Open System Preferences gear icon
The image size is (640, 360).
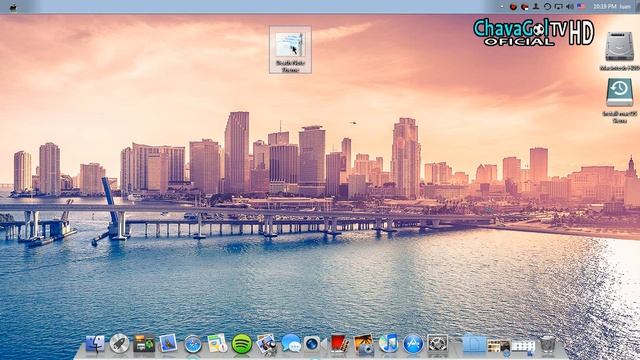pos(437,344)
